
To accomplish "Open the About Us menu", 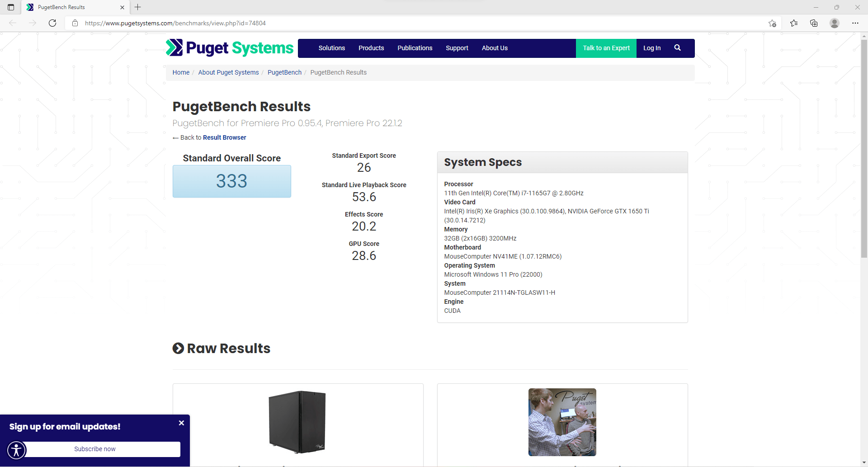I will [495, 48].
